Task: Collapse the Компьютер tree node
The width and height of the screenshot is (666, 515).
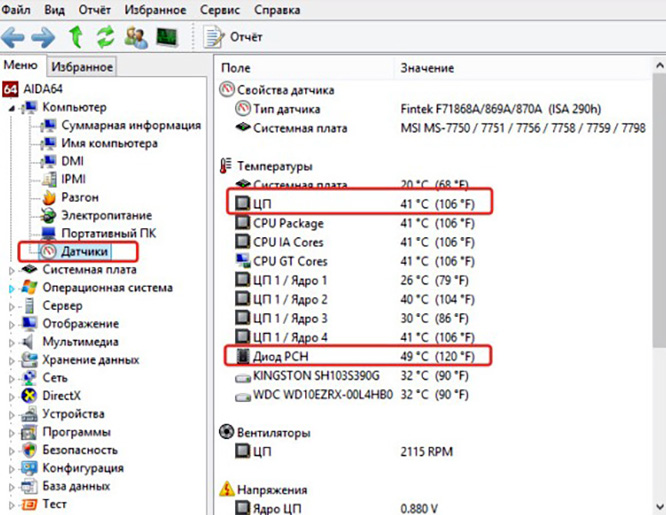Action: pyautogui.click(x=12, y=108)
